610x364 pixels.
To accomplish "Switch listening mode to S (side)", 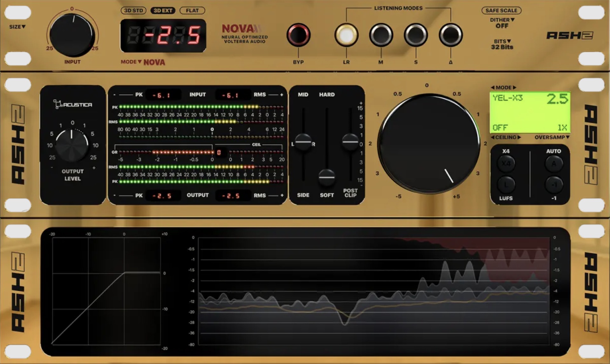I will (416, 35).
